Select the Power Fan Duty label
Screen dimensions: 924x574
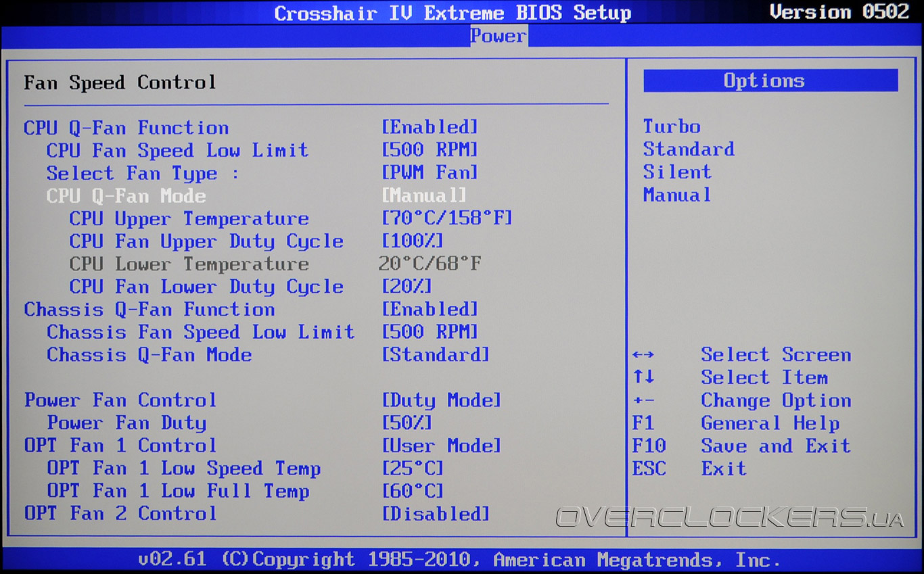tap(126, 423)
